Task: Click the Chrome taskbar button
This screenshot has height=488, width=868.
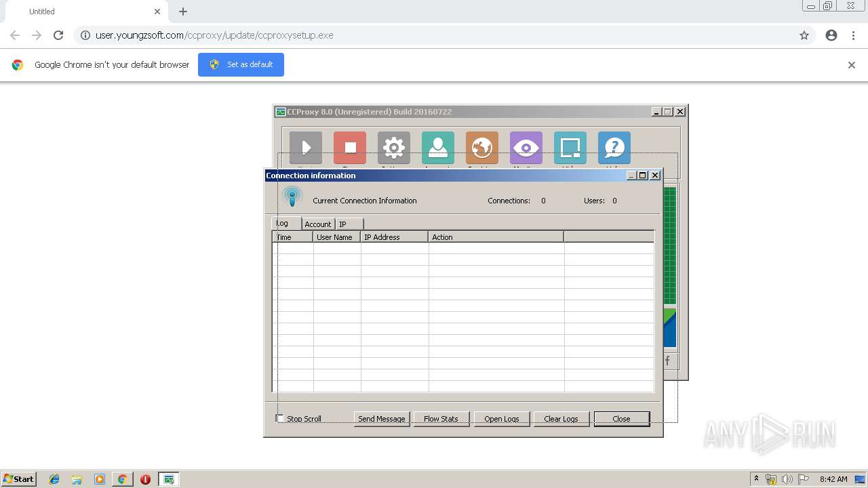Action: pos(123,479)
